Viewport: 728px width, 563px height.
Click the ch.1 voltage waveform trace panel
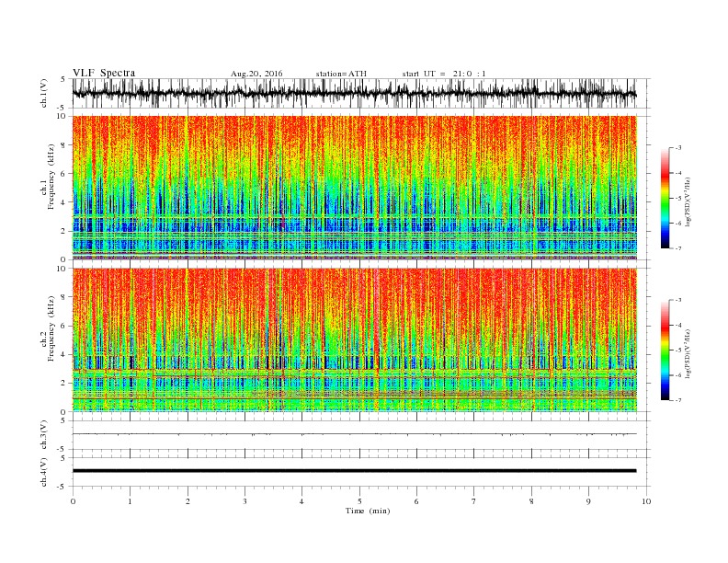coord(361,93)
